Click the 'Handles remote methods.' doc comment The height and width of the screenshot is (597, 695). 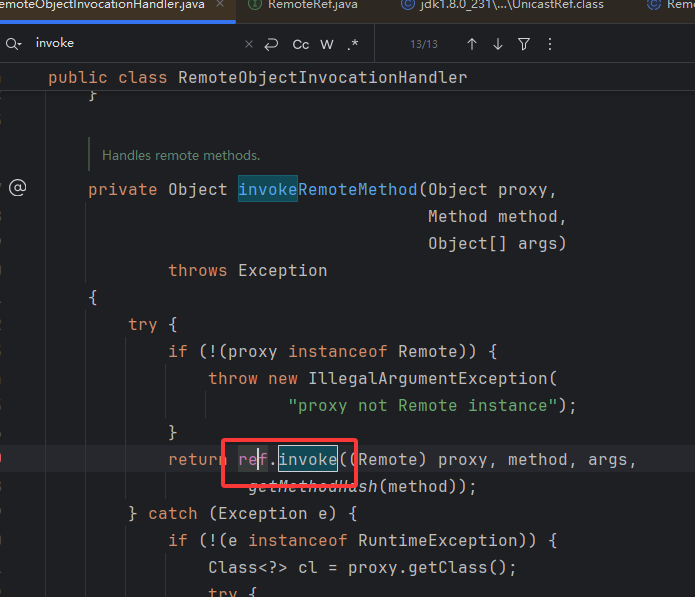click(x=181, y=155)
